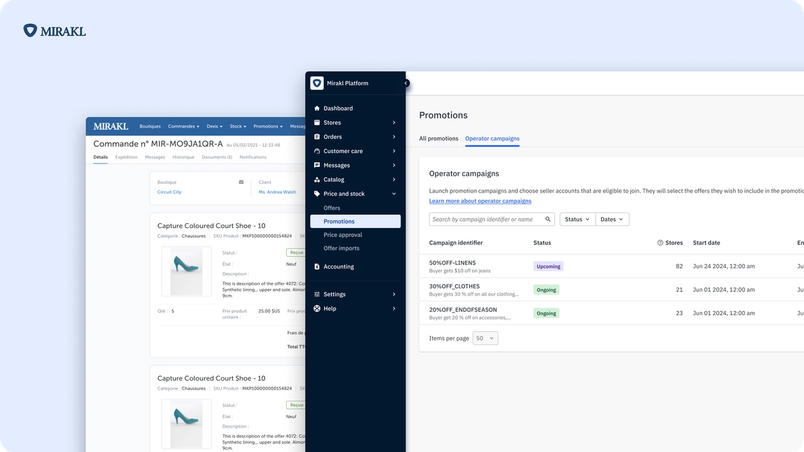Expand the Stores submenu chevron
The width and height of the screenshot is (804, 452).
[x=394, y=122]
